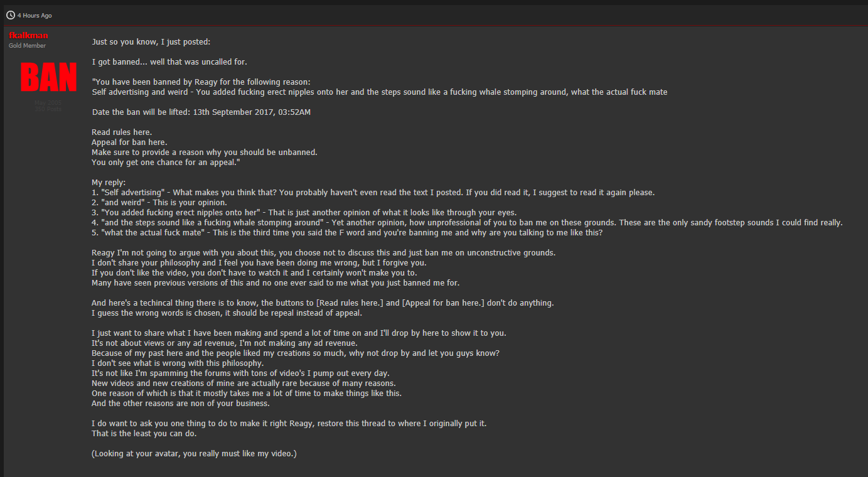Click the faint '350 Posts' count

(48, 109)
